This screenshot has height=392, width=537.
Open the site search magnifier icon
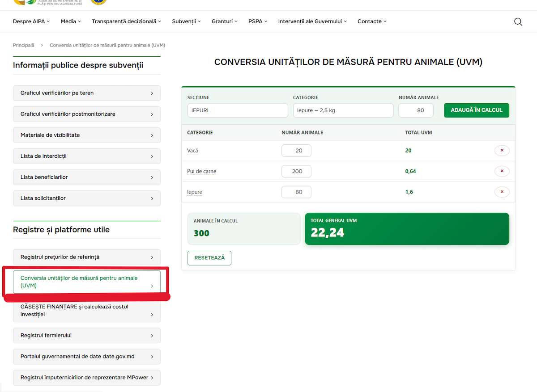click(518, 21)
